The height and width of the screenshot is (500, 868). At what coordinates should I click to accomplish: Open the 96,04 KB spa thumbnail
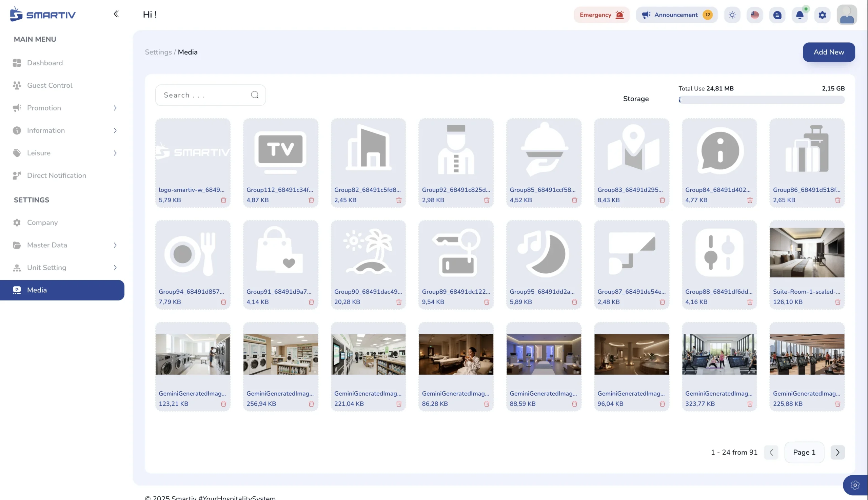click(x=631, y=354)
